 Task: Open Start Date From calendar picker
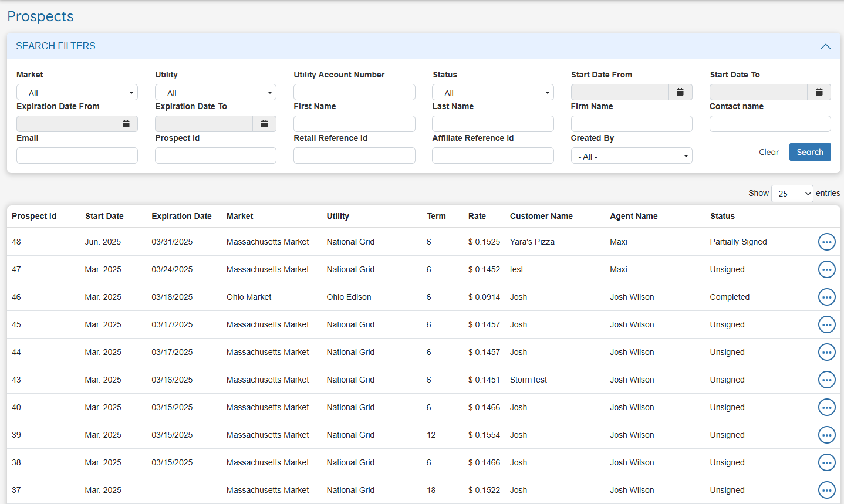[680, 92]
